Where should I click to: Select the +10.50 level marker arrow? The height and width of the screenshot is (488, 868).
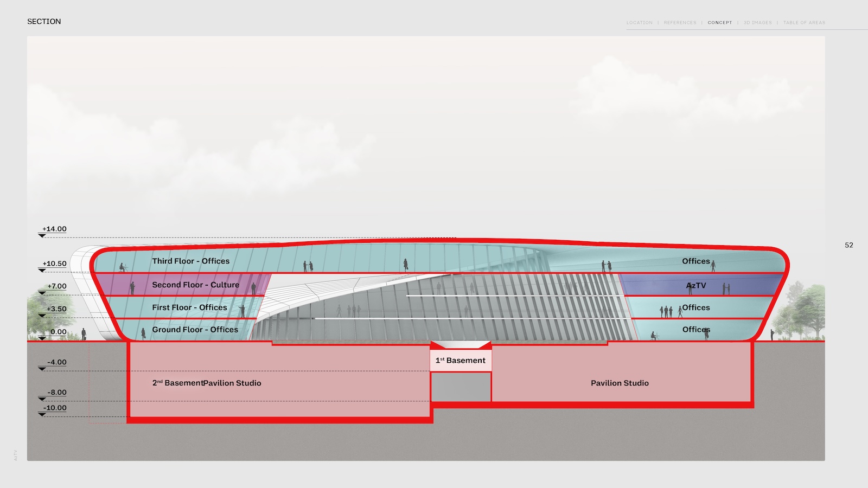click(x=42, y=270)
